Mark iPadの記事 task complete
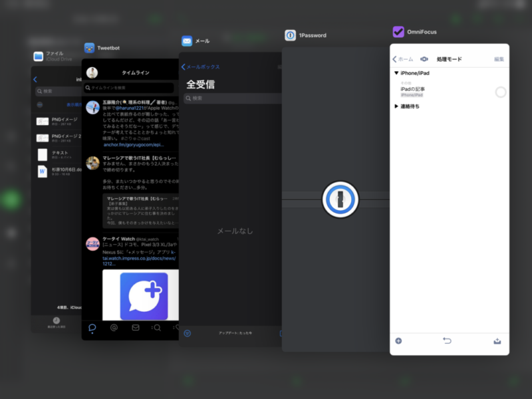Viewport: 532px width, 399px height. click(x=501, y=92)
